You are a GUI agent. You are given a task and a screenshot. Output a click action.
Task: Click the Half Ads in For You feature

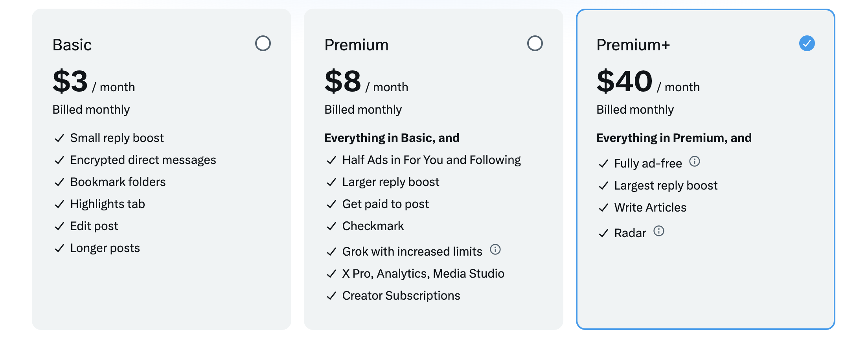(431, 160)
